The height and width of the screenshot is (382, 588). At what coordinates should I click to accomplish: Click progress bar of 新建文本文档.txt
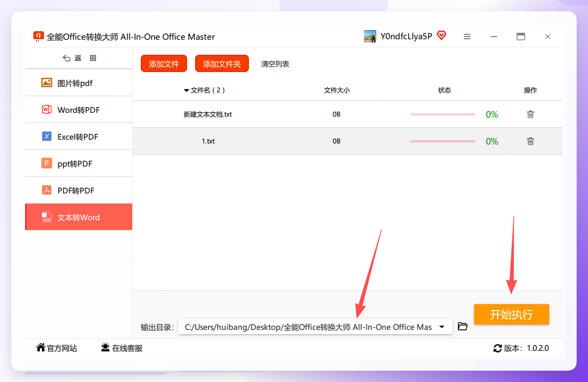443,114
